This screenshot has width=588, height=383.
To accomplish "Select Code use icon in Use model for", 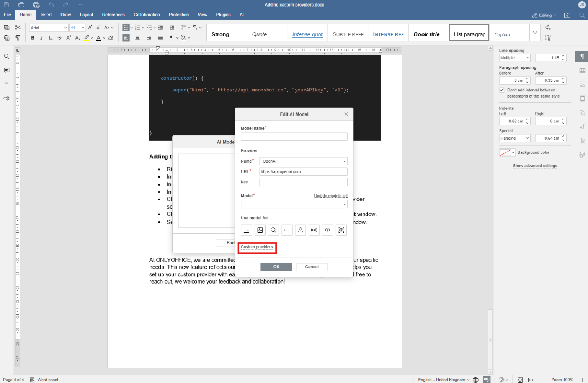I will (328, 230).
